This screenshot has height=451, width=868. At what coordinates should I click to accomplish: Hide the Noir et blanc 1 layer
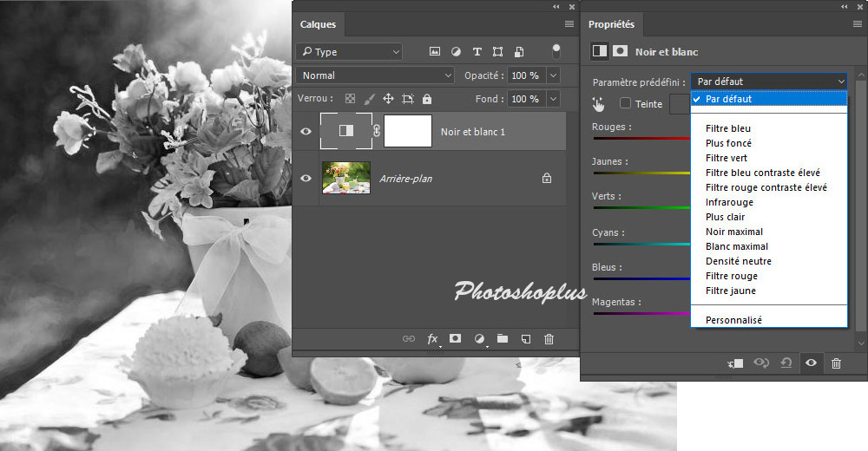pos(306,131)
